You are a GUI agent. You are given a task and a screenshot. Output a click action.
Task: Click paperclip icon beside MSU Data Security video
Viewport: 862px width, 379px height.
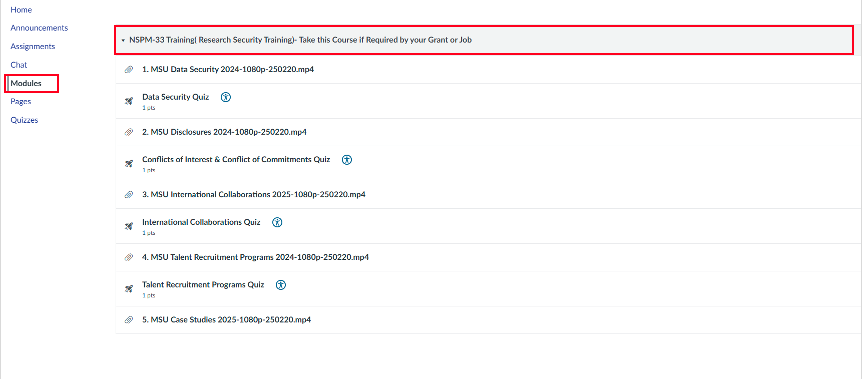coord(129,70)
